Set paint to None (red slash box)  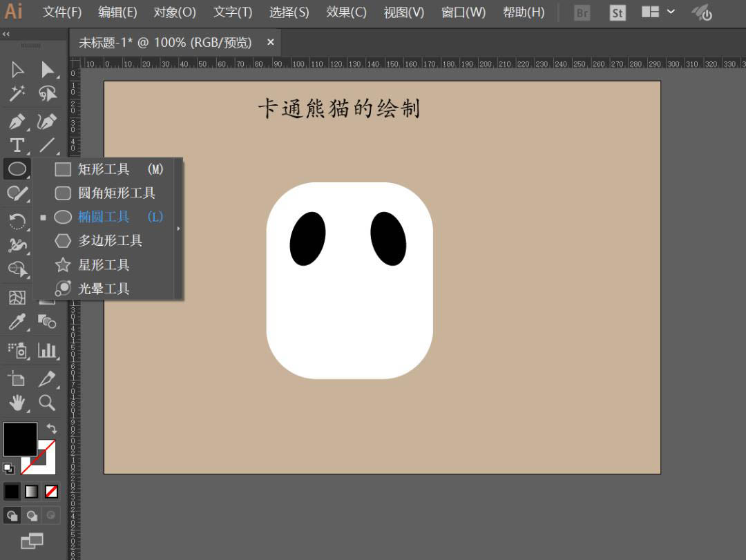click(51, 491)
